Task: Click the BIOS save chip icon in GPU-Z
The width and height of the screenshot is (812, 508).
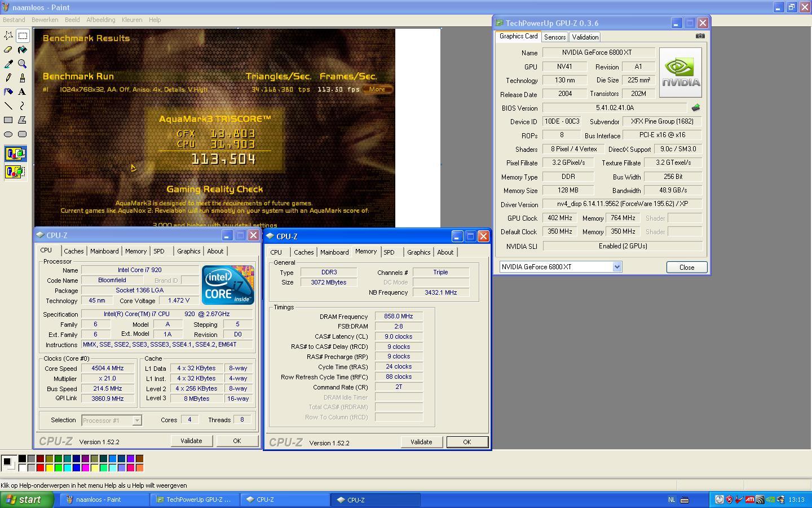Action: point(696,107)
